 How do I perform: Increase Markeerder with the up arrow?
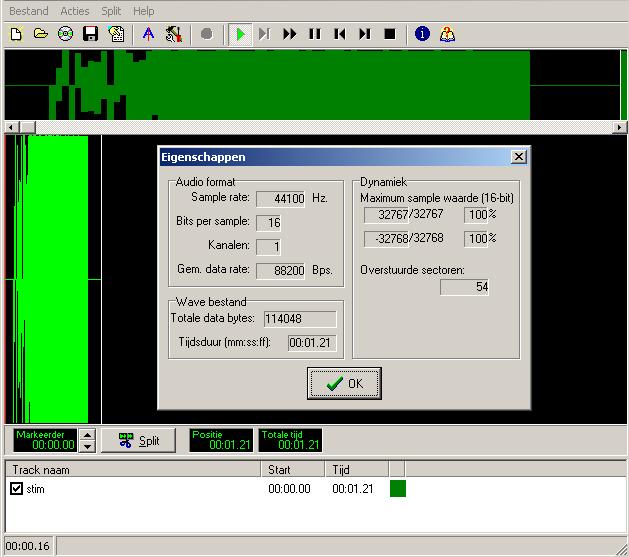[x=87, y=435]
